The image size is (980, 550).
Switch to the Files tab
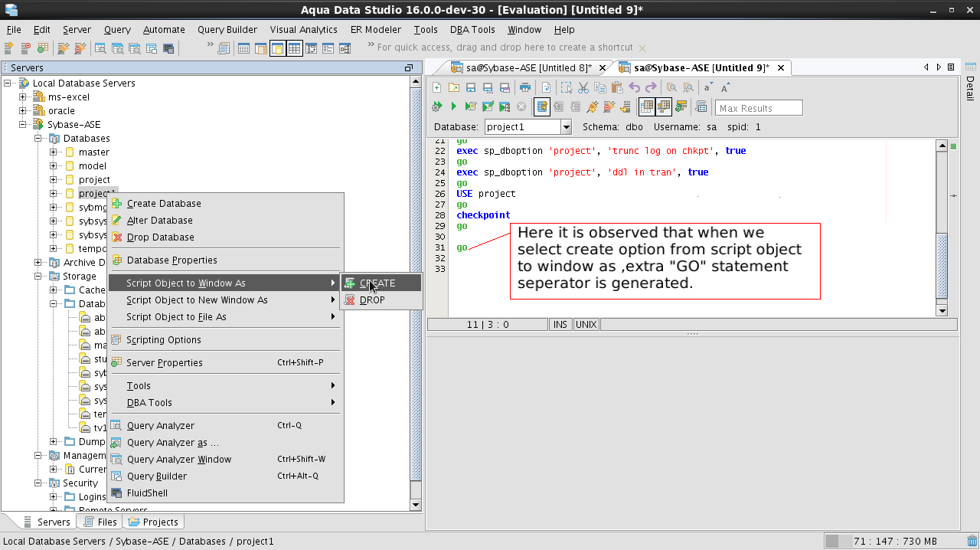(100, 522)
